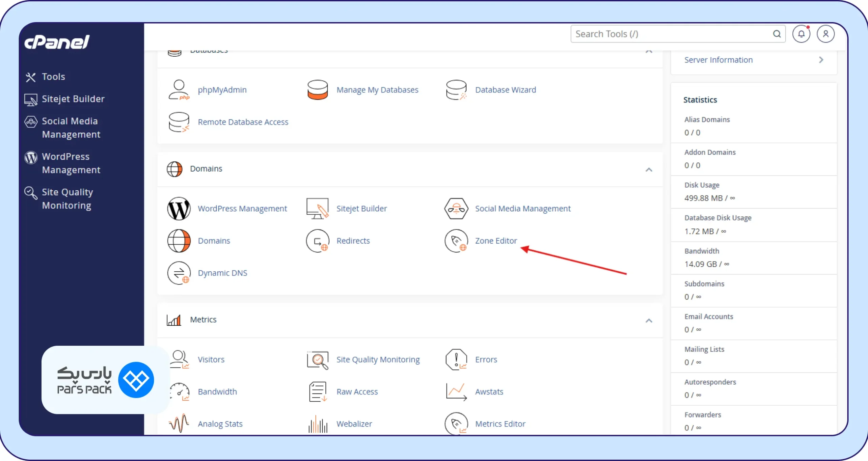
Task: Click the Manage My Databases link
Action: pyautogui.click(x=377, y=90)
